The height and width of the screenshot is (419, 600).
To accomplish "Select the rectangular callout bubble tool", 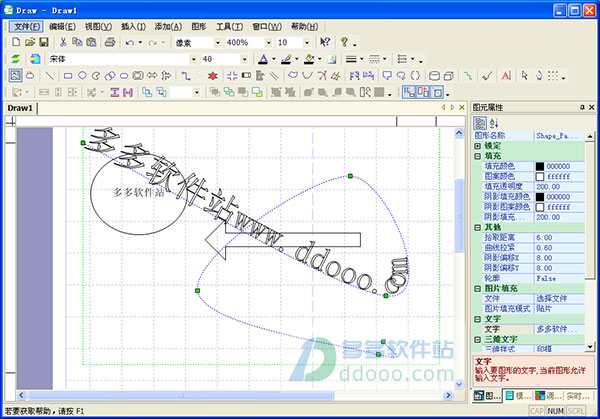I will 387,76.
